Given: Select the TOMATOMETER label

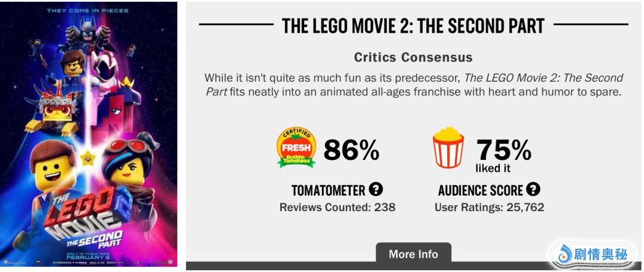Looking at the screenshot, I should coord(328,190).
